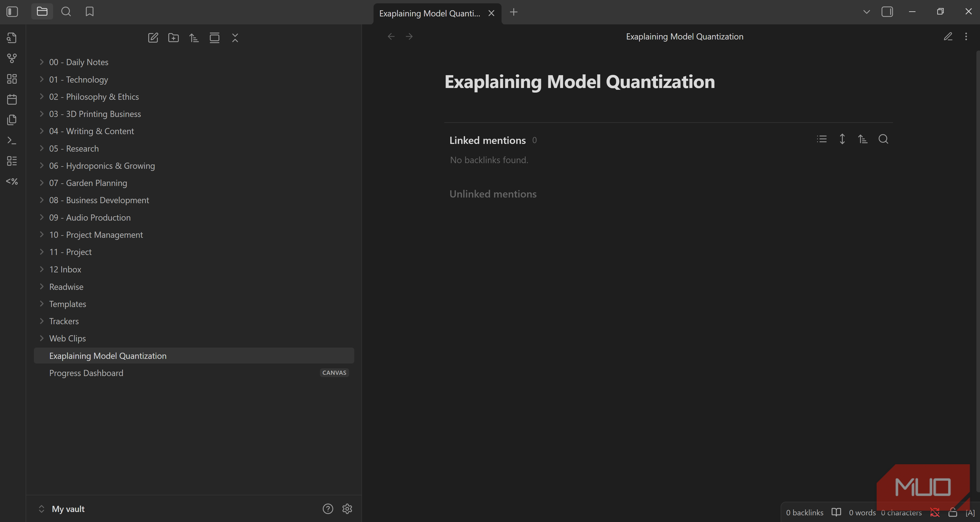The width and height of the screenshot is (980, 522).
Task: Toggle collapse results in backlinks
Action: [x=822, y=139]
